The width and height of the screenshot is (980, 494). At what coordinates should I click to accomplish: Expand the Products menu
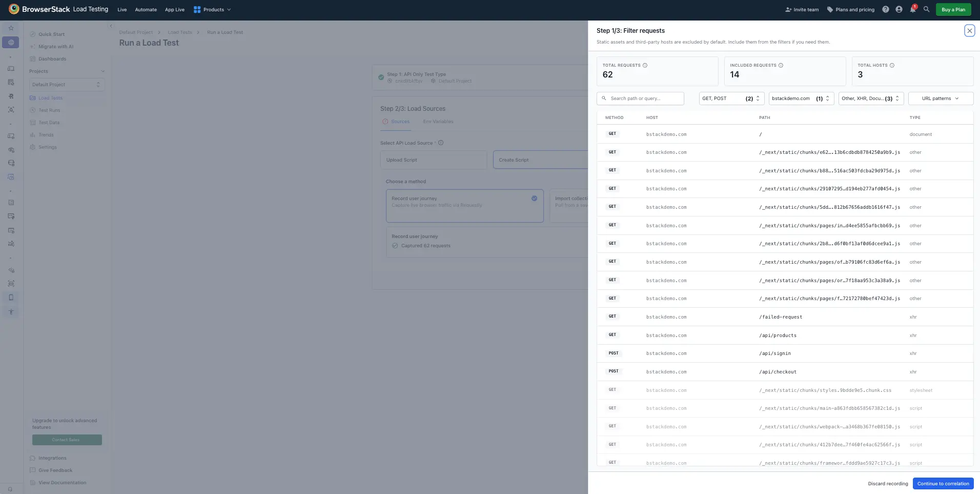click(212, 10)
